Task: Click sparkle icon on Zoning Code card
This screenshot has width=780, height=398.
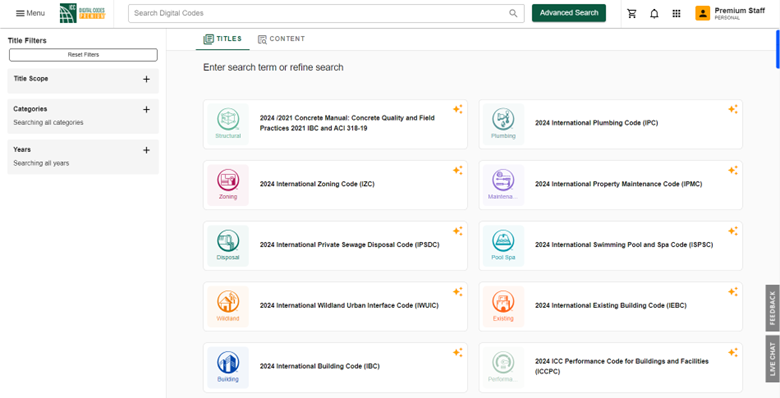Action: tap(458, 170)
